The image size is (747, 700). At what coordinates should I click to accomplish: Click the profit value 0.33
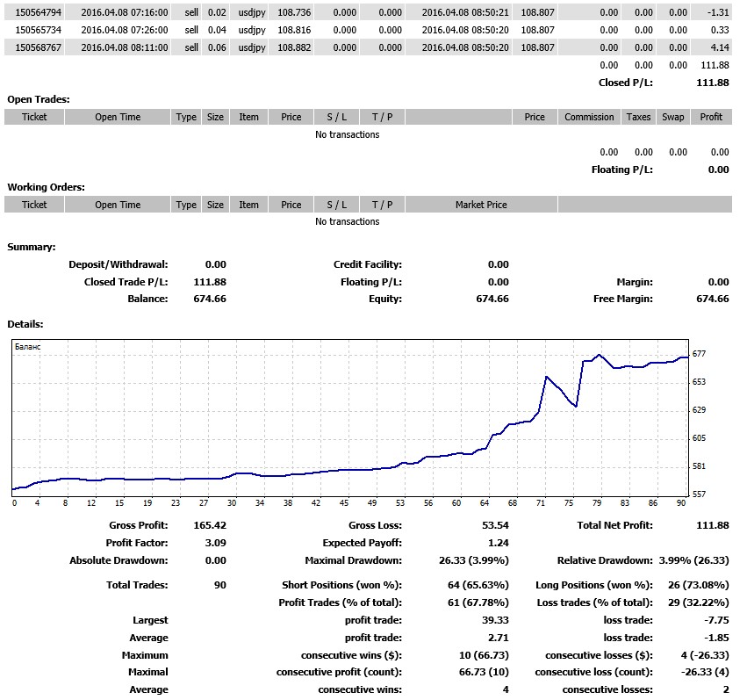tap(720, 30)
